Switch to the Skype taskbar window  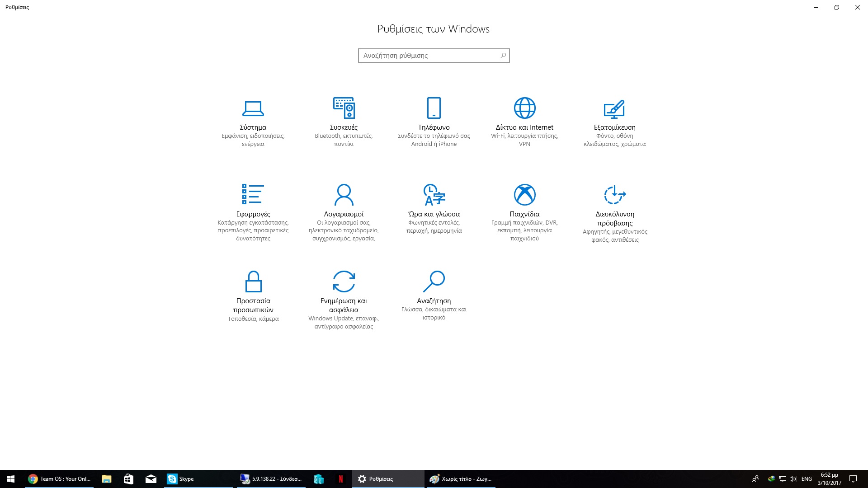(198, 479)
